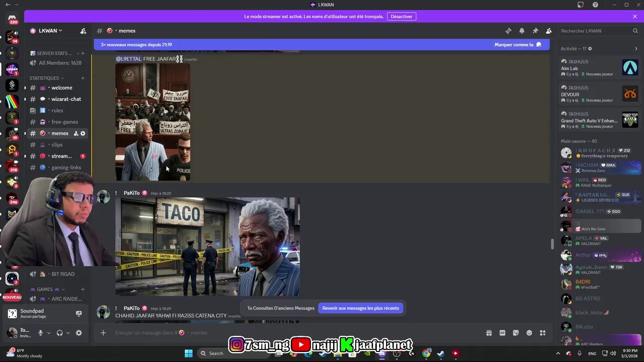Add channel to SERVER STATS category

[83, 53]
